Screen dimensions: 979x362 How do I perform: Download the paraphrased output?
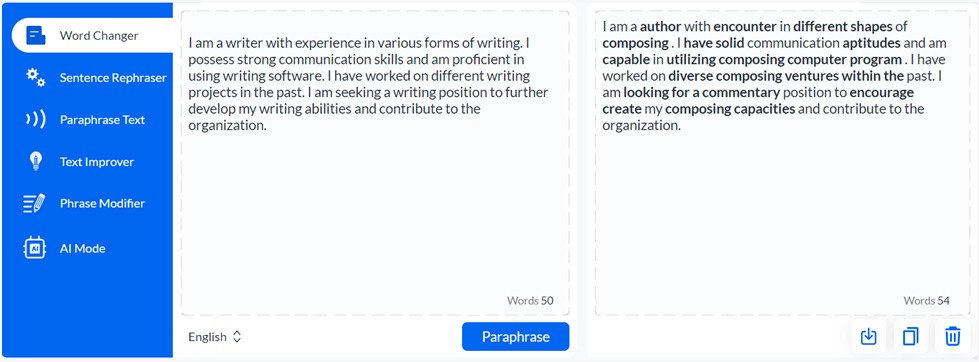(x=868, y=337)
